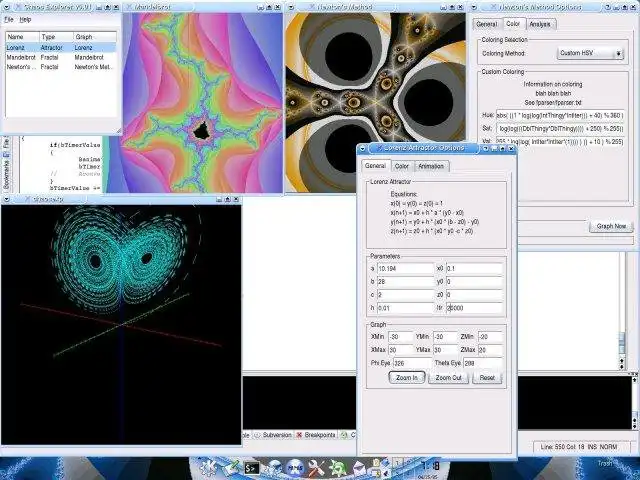Image resolution: width=640 pixels, height=480 pixels.
Task: Open the Help menu in Fractal Explorer
Action: pyautogui.click(x=25, y=19)
